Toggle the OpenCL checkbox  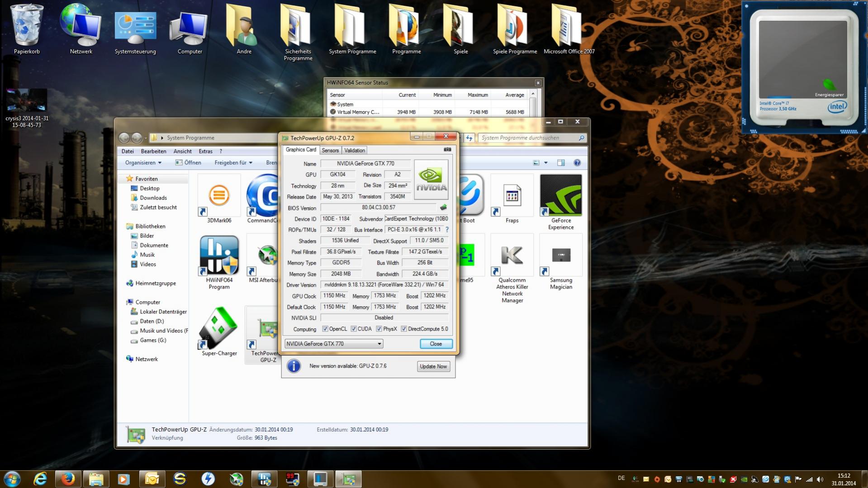pos(325,329)
